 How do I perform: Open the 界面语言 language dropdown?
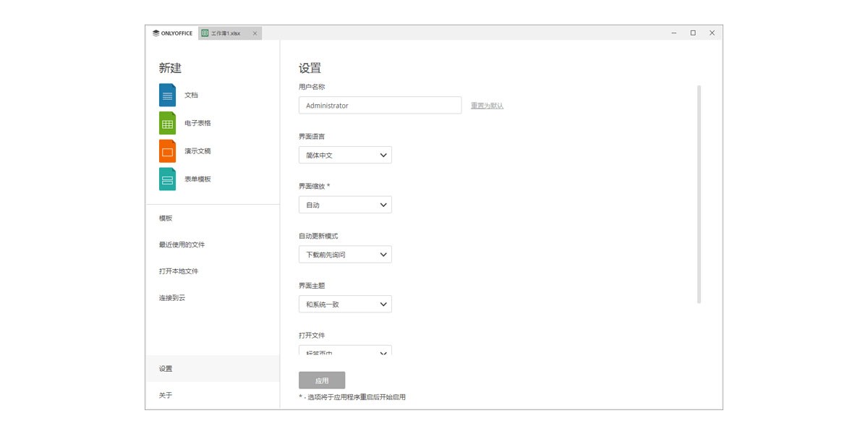click(345, 155)
